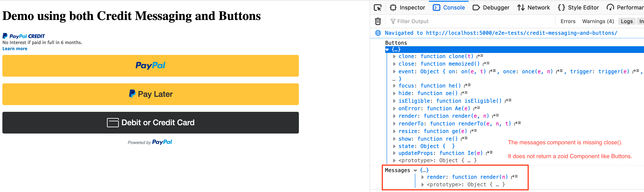This screenshot has width=644, height=192.
Task: Expand the state Object property
Action: [x=394, y=146]
